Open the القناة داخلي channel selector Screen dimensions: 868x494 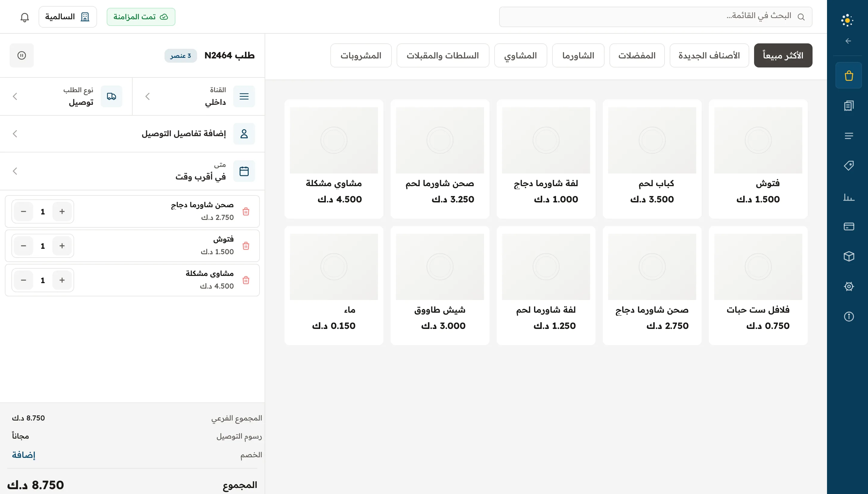tap(199, 96)
